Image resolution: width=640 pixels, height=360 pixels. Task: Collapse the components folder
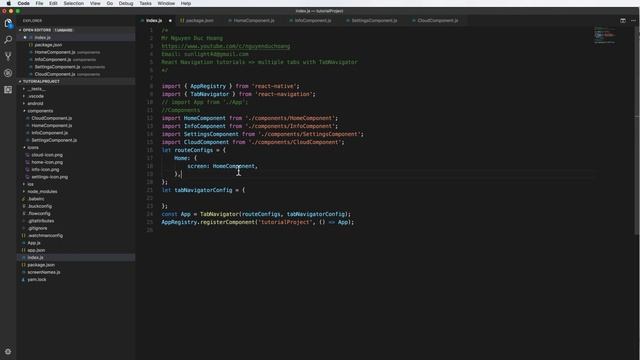tap(24, 111)
